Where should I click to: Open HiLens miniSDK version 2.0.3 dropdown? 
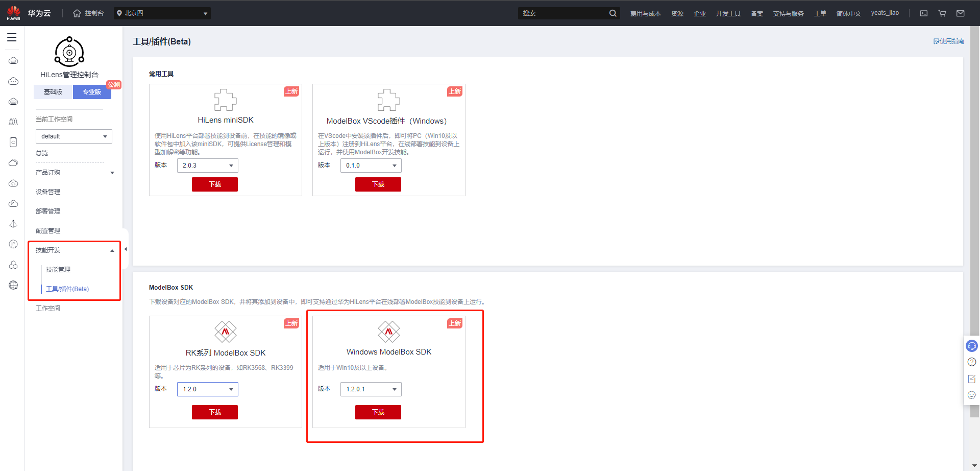pos(208,166)
